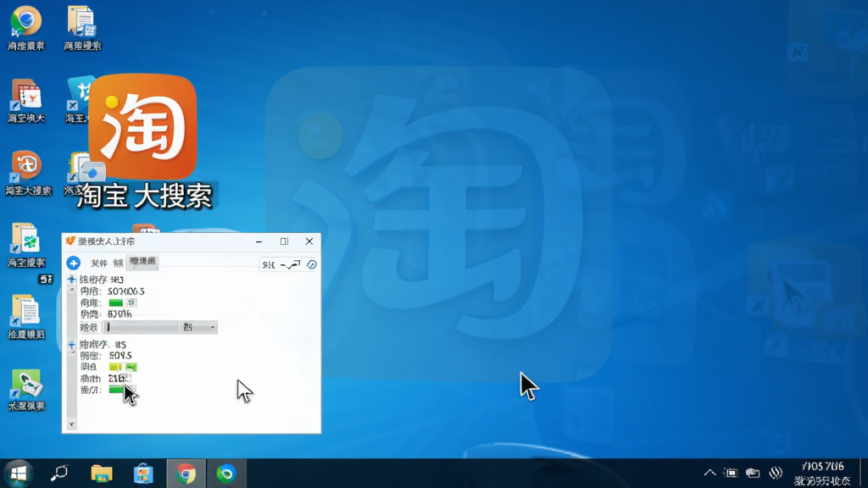Open taskbar search magnifier

[58, 474]
